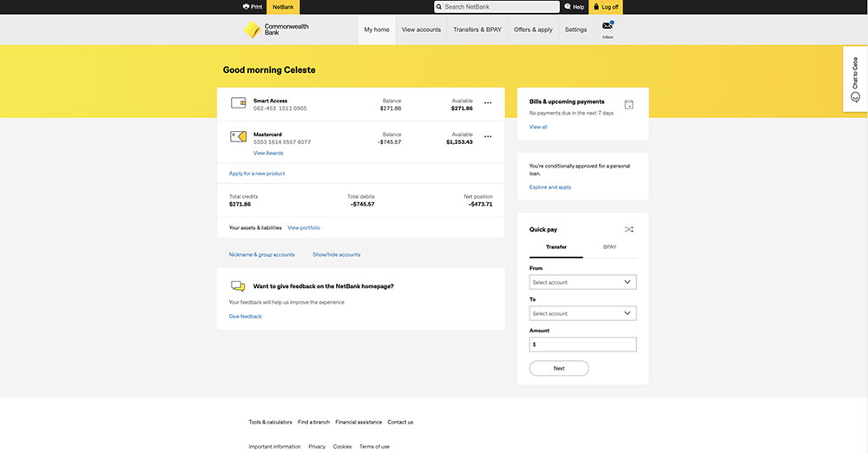Expand the To account dropdown
This screenshot has height=453, width=868.
[x=583, y=313]
